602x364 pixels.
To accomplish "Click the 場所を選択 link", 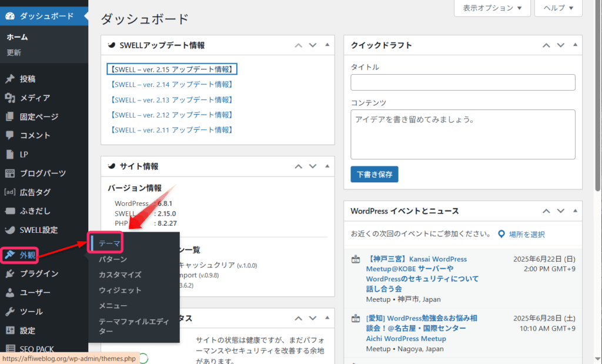I will point(527,235).
